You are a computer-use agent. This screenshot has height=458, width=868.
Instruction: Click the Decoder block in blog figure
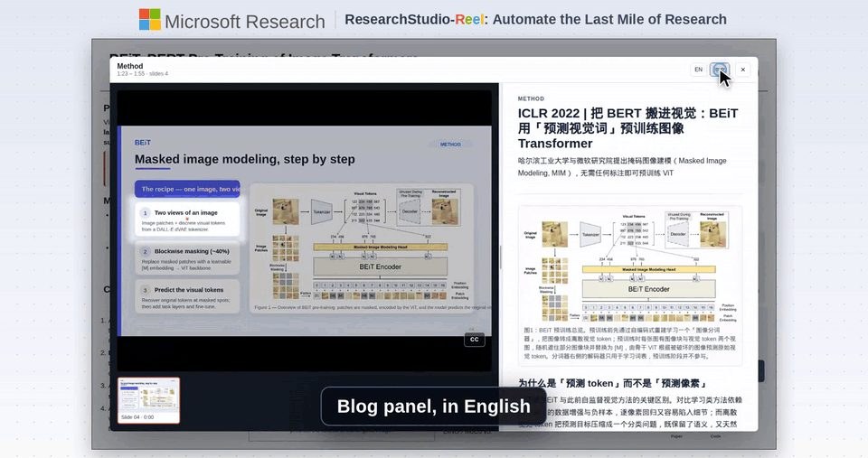tap(678, 234)
